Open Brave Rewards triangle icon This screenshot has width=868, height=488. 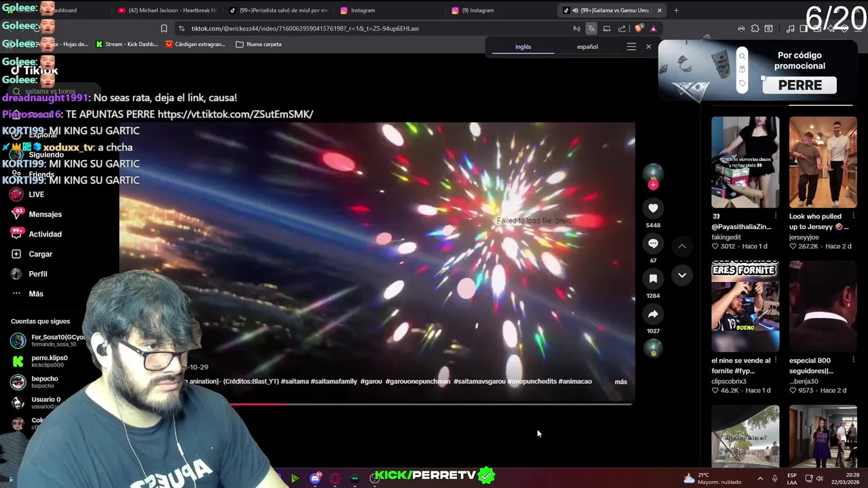point(653,28)
